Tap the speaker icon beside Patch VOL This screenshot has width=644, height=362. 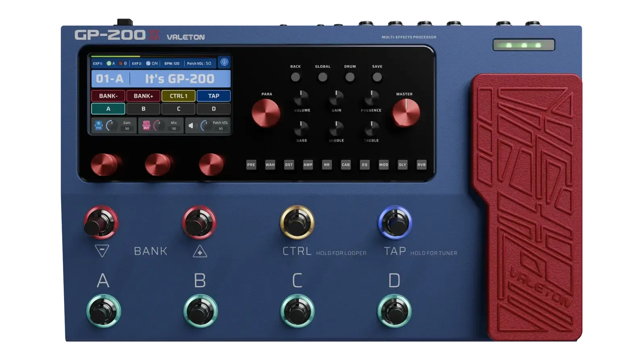(x=192, y=126)
